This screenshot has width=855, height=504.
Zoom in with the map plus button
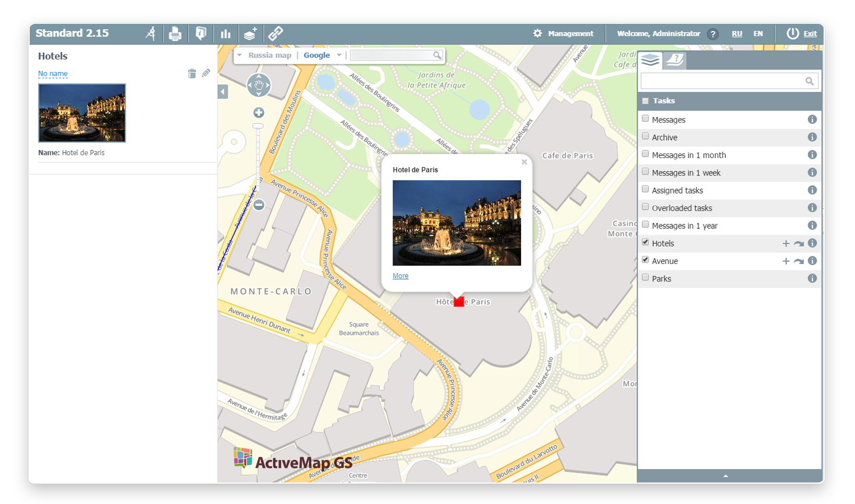point(259,113)
